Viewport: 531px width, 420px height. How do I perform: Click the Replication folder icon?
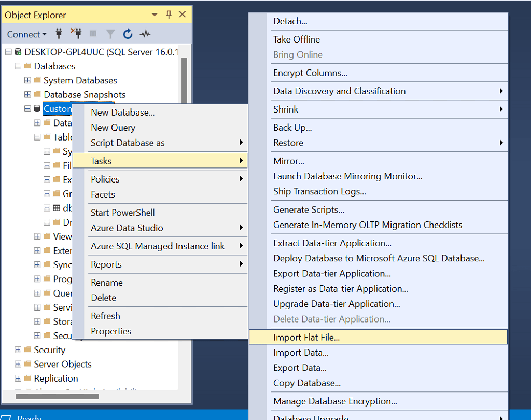coord(28,378)
